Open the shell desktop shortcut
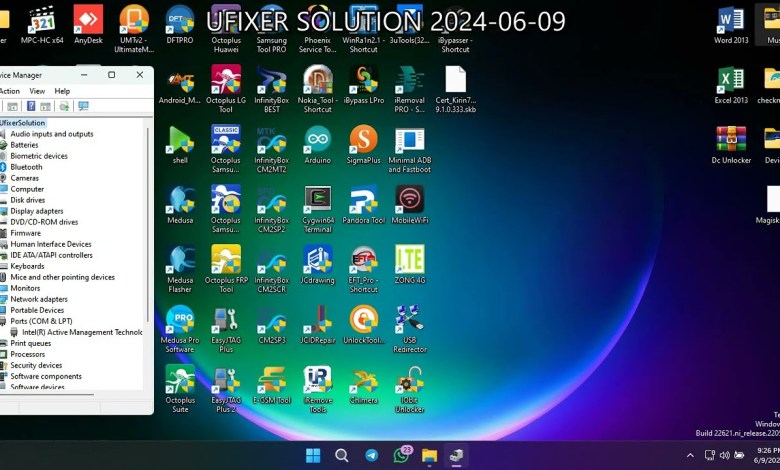This screenshot has height=470, width=780. tap(180, 145)
